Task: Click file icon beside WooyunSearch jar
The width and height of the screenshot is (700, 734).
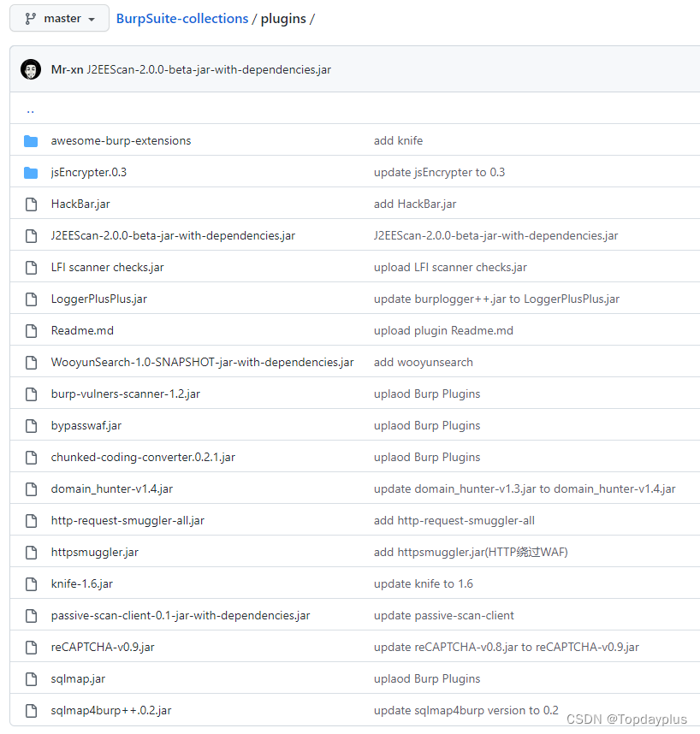Action: point(32,363)
